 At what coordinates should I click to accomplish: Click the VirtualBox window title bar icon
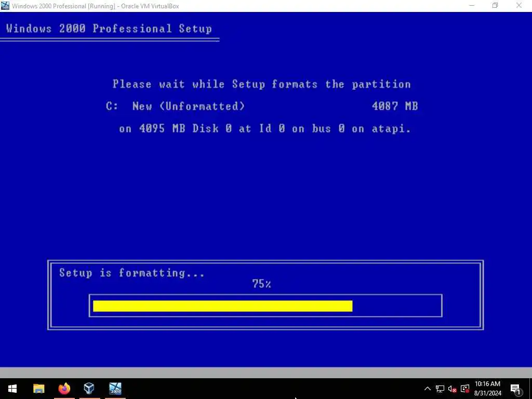coord(5,6)
